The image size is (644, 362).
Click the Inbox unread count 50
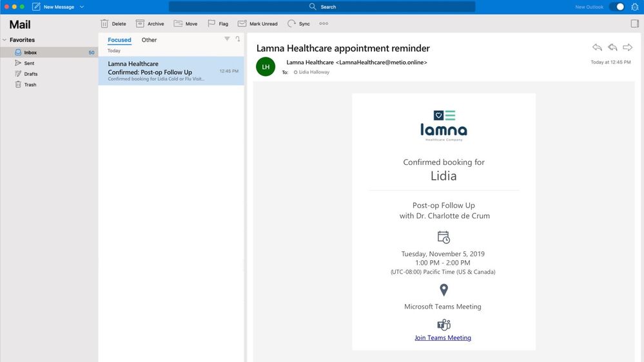click(91, 53)
